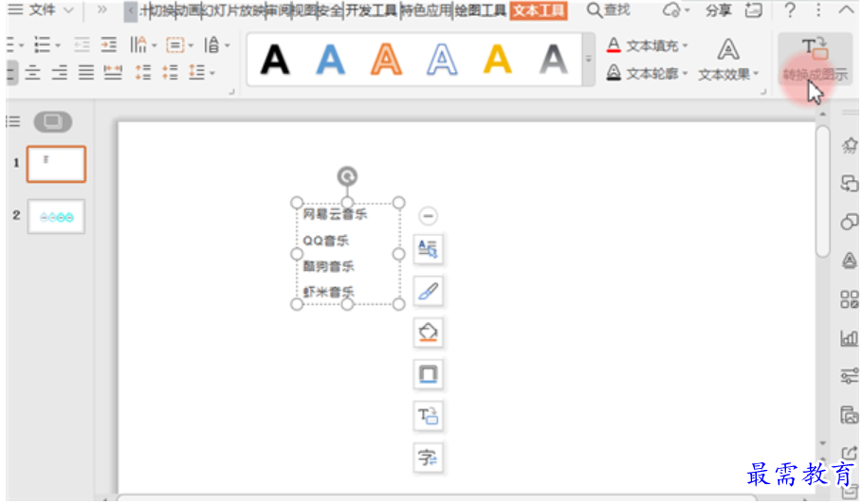The height and width of the screenshot is (504, 862).
Task: Select slide 2 thumbnail
Action: [x=56, y=217]
